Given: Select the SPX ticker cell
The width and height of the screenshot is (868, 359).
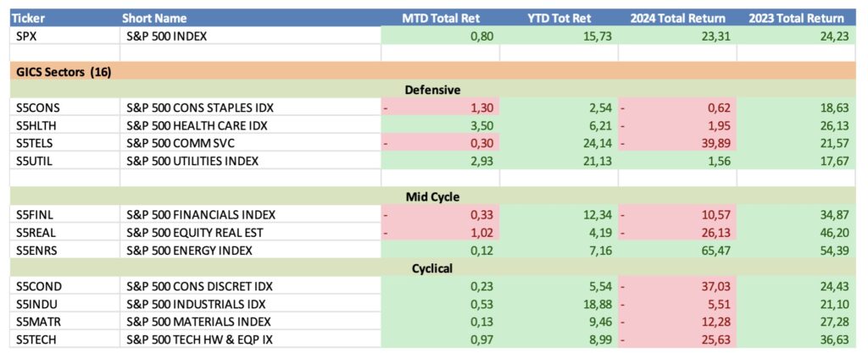Looking at the screenshot, I should (28, 36).
